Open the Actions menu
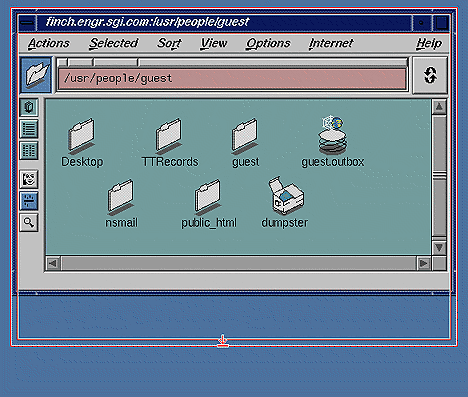 [x=49, y=43]
